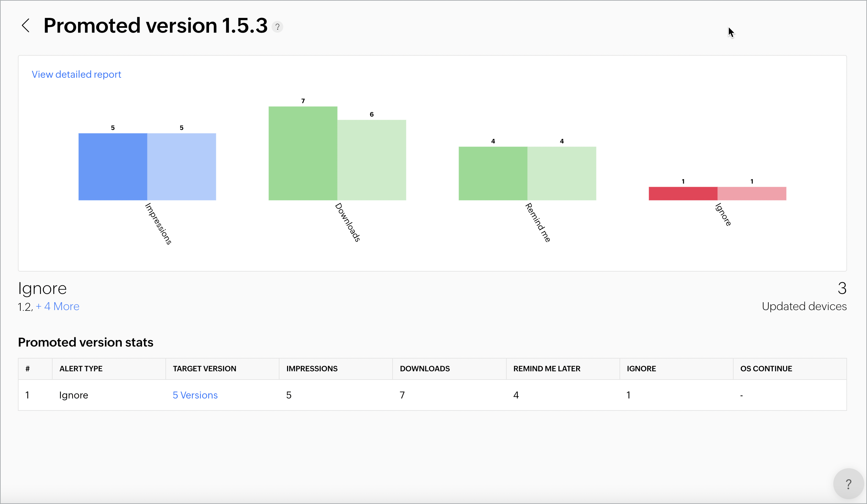Click the light green Remind me bar

coord(561,173)
